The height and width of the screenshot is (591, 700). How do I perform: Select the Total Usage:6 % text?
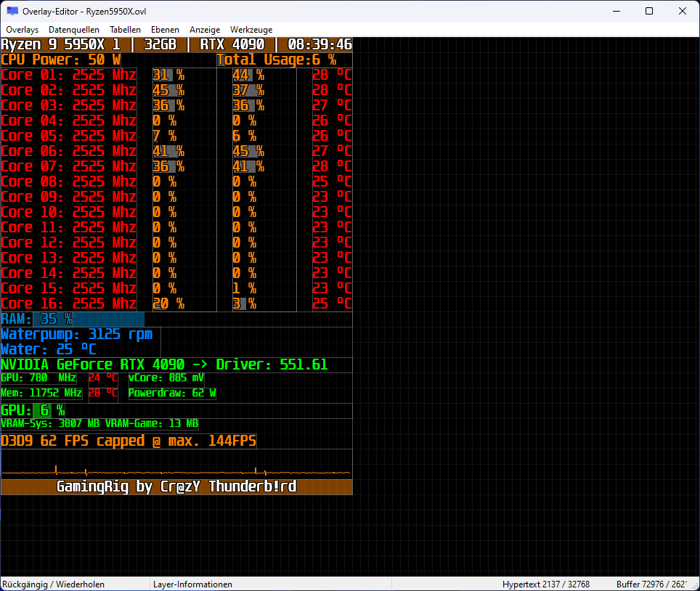(277, 60)
